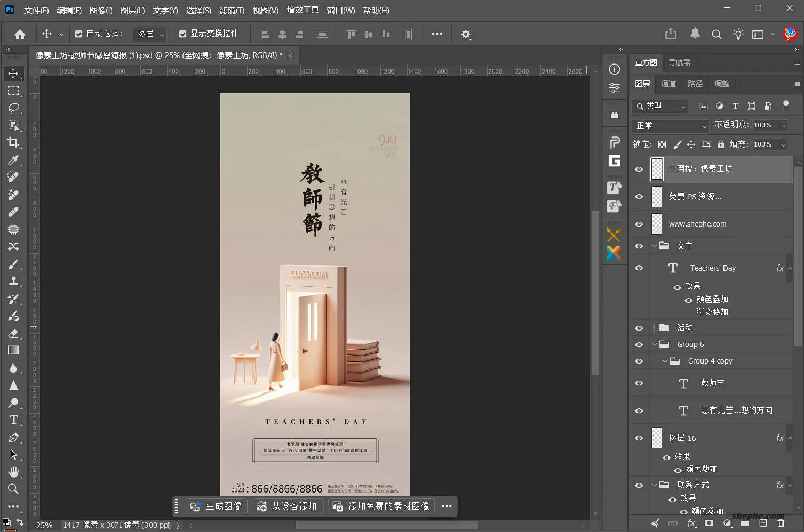The height and width of the screenshot is (532, 804).
Task: Open the fill percentage dropdown arrow
Action: 783,145
